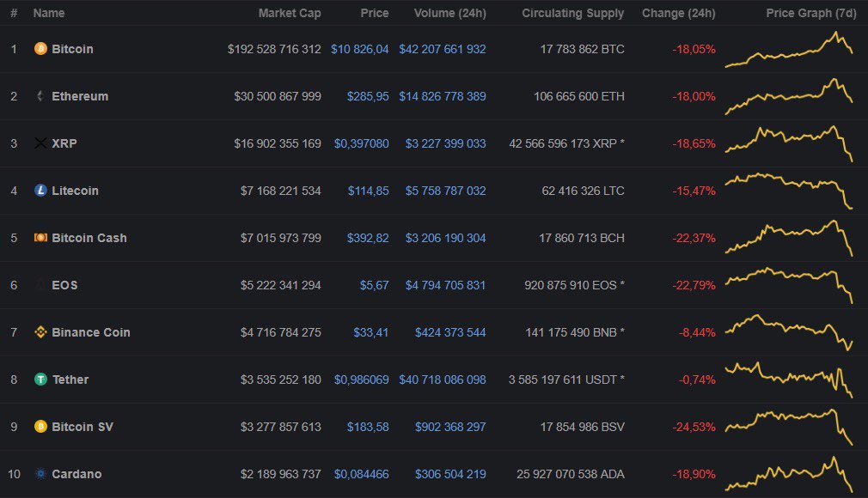The image size is (868, 498).
Task: Sort by Market Cap column header
Action: coord(290,13)
